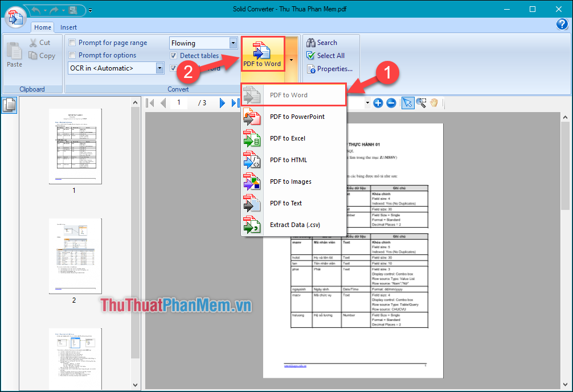The height and width of the screenshot is (392, 573).
Task: Choose PDF to Word from the menu
Action: coord(289,95)
